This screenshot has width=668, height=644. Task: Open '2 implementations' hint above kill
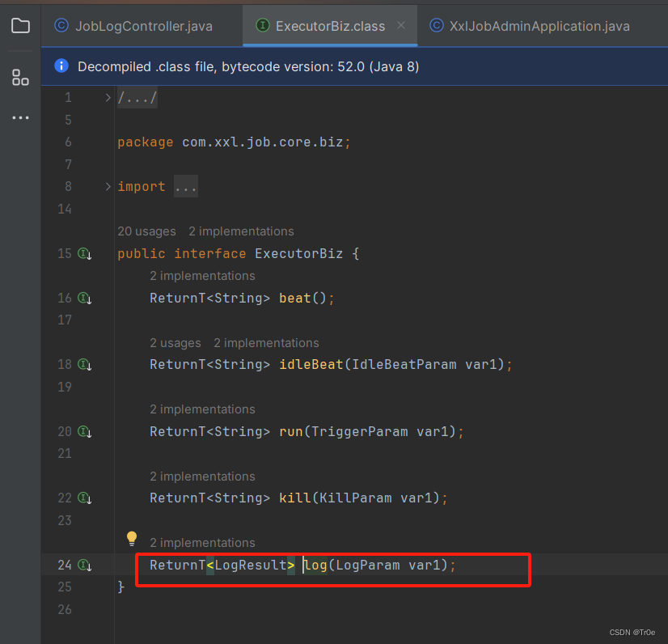(202, 477)
